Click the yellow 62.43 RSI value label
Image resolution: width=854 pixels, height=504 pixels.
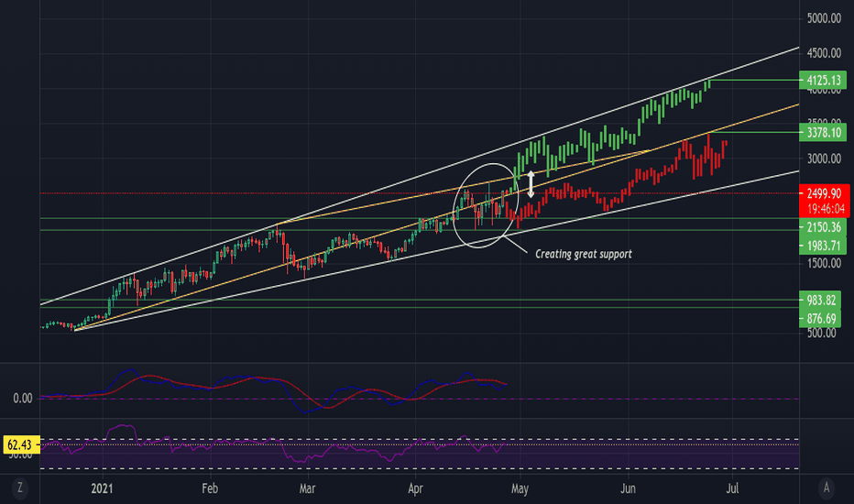(x=20, y=444)
